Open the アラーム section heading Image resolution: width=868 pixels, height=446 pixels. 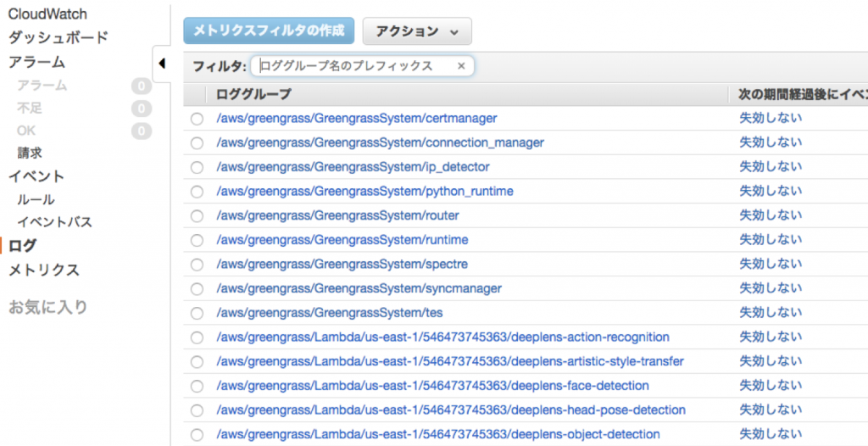click(36, 62)
